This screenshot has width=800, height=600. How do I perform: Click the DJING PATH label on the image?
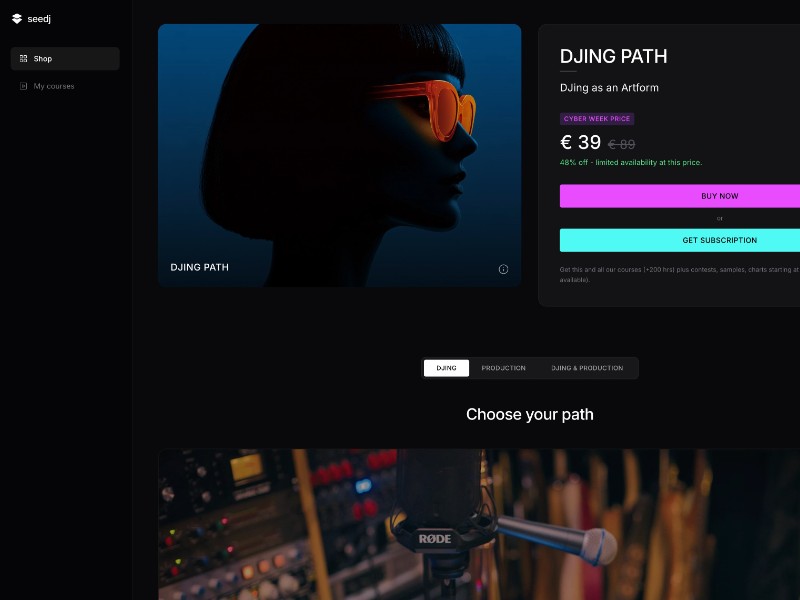coord(199,267)
